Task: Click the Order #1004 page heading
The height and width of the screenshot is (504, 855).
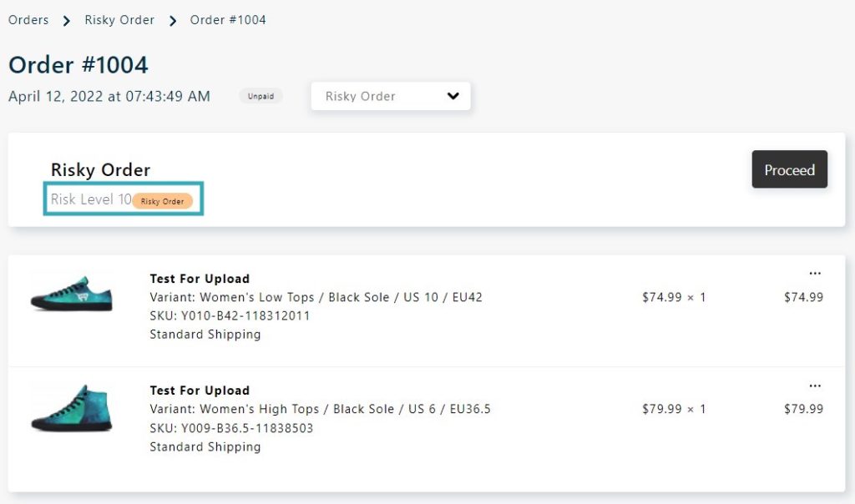Action: click(x=78, y=65)
